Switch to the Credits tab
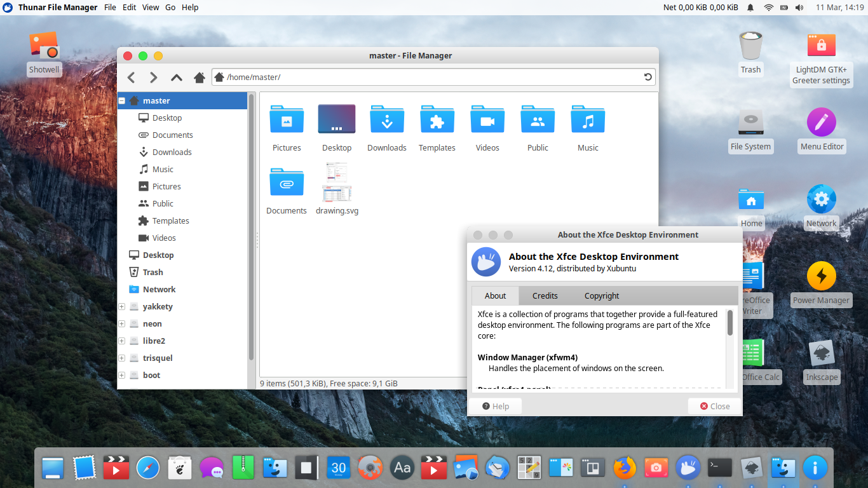Screen dimensions: 868x488 tap(545, 296)
